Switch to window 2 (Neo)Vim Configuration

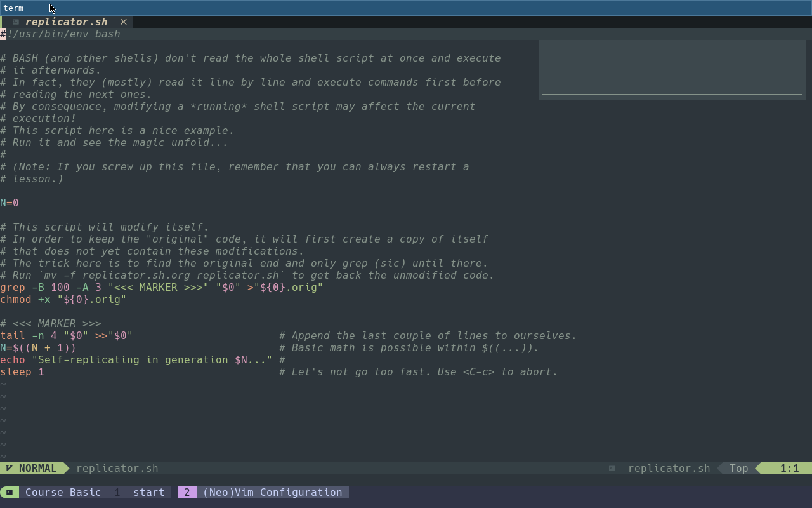tap(263, 492)
